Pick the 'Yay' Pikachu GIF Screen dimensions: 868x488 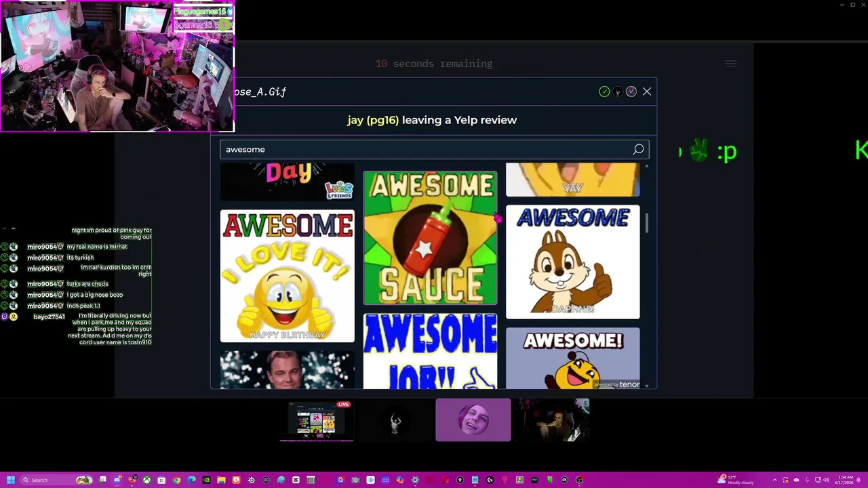pos(572,180)
